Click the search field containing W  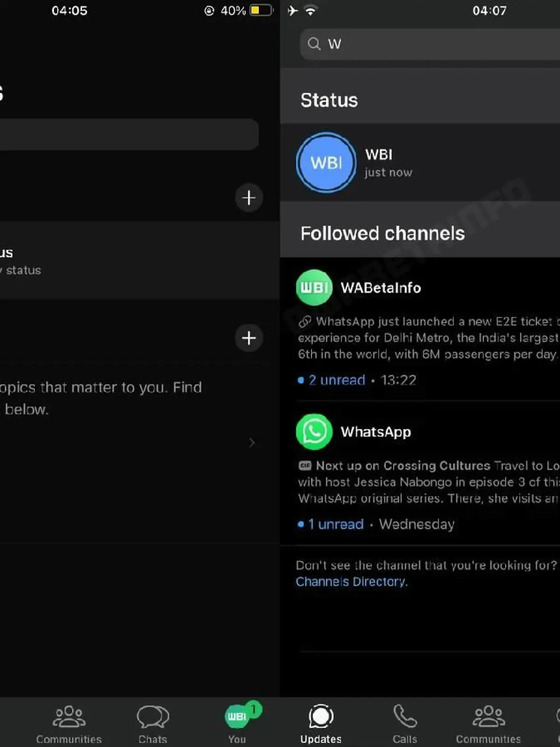(429, 44)
